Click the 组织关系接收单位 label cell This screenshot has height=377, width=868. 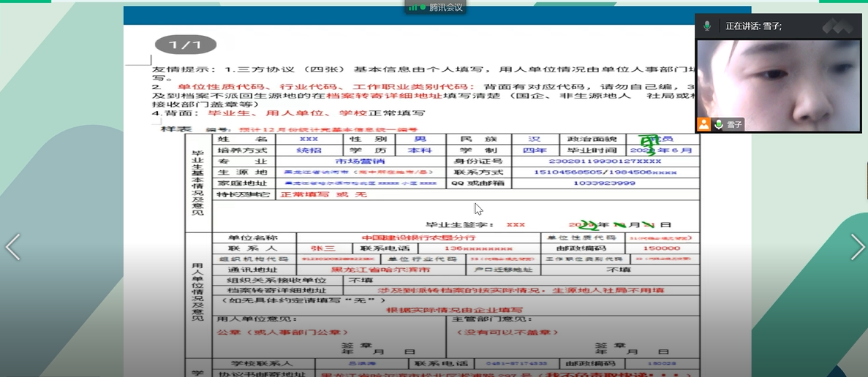[x=278, y=281]
